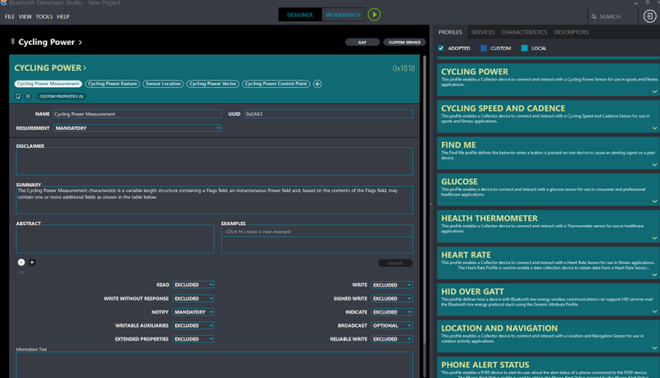Viewport: 660px width, 378px height.
Task: Select the Profiles tab
Action: [450, 32]
